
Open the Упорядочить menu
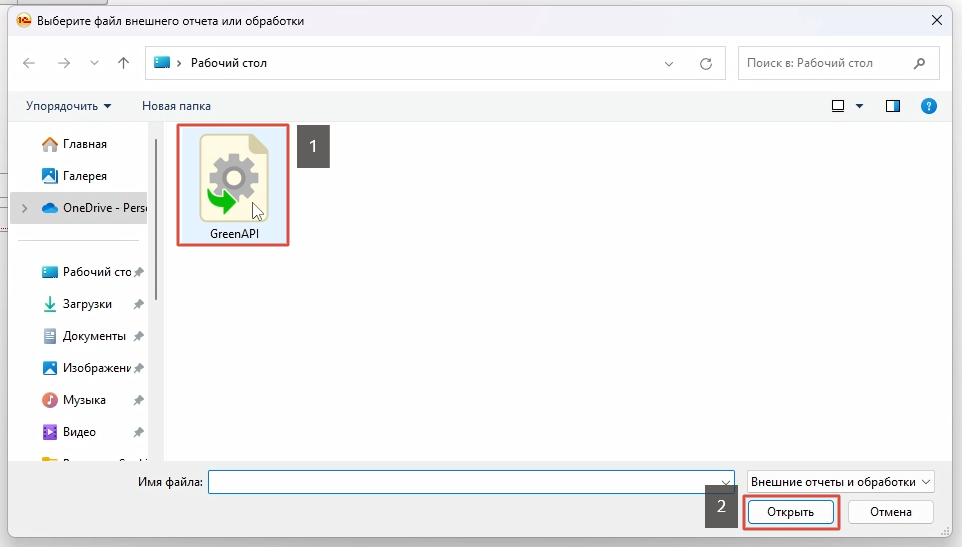point(68,106)
